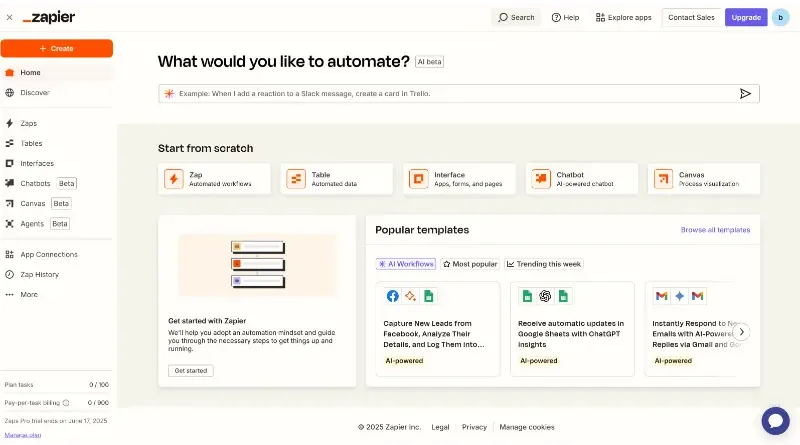Screen dimensions: 800x445
Task: Click the AI beta badge
Action: click(x=429, y=62)
